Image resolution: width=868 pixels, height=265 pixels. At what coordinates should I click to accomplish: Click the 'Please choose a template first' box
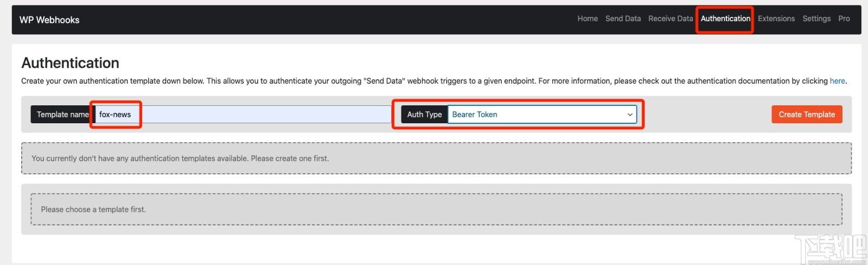pos(436,210)
